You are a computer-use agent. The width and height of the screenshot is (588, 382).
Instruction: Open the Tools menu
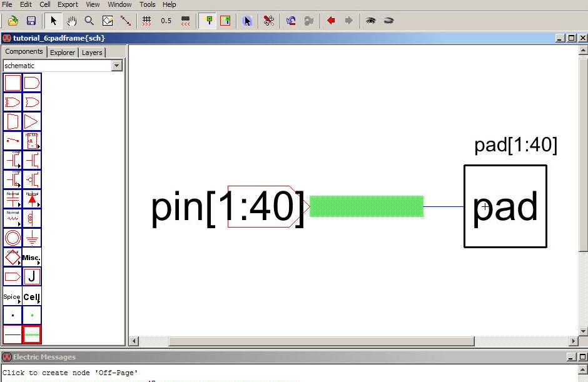[x=148, y=4]
